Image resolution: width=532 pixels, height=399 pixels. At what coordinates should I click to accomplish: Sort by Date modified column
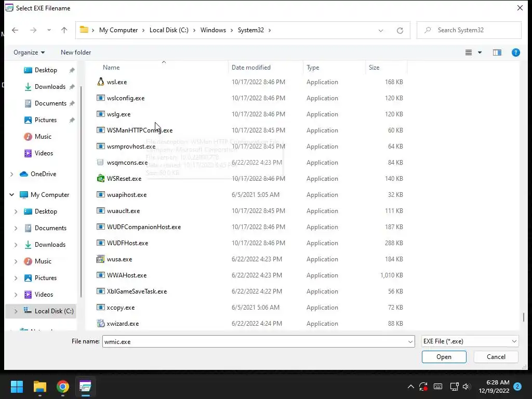coord(251,68)
